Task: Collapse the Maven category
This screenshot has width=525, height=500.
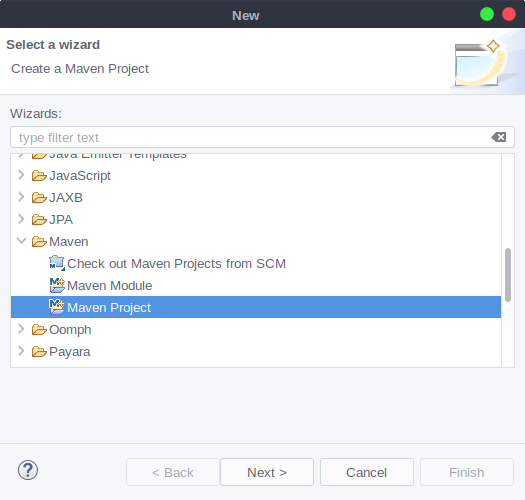Action: pyautogui.click(x=21, y=241)
